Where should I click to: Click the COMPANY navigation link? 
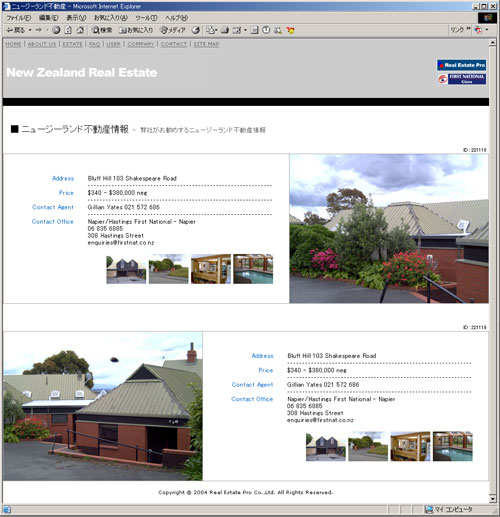(x=141, y=44)
